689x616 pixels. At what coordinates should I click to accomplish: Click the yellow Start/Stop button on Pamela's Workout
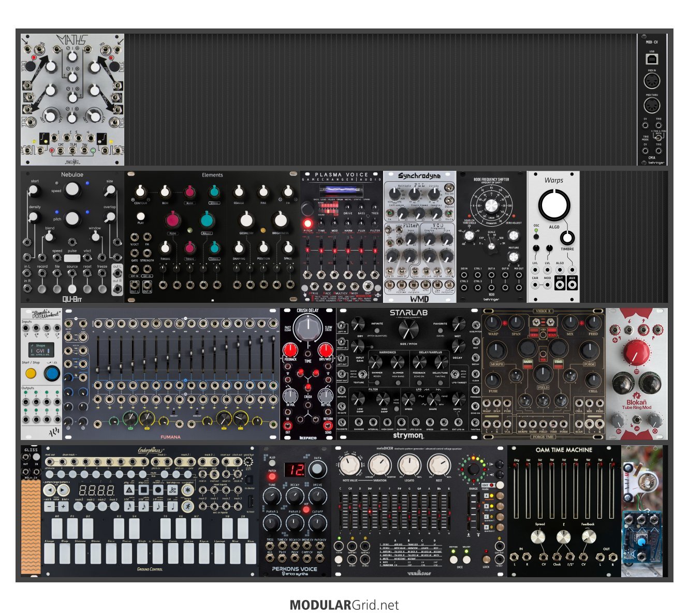[x=31, y=374]
